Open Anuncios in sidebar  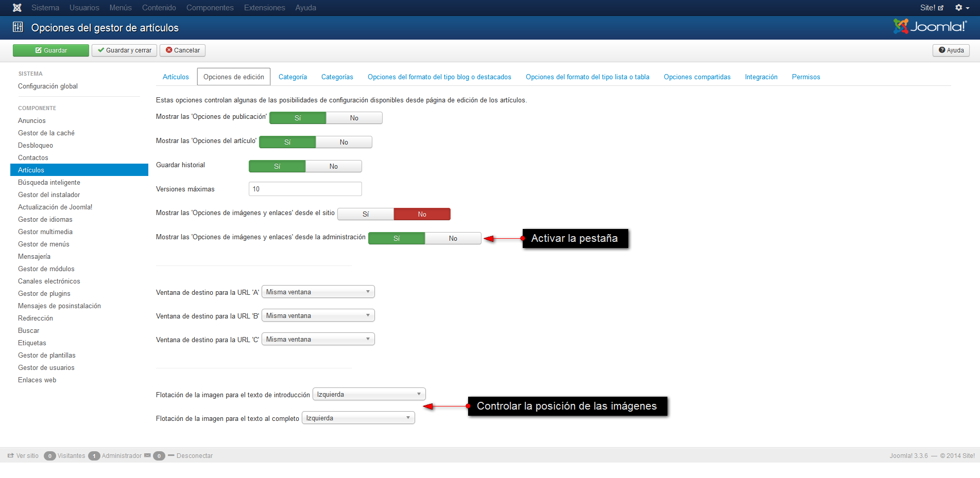point(32,121)
